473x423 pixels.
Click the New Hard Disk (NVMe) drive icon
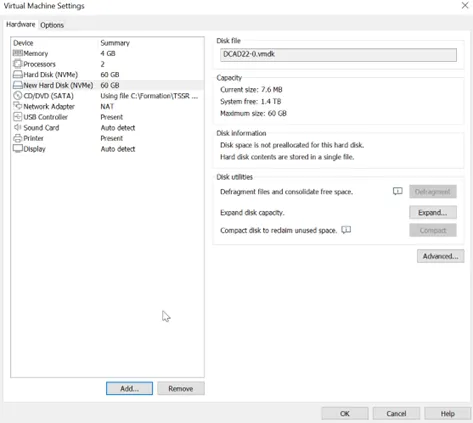(x=18, y=85)
